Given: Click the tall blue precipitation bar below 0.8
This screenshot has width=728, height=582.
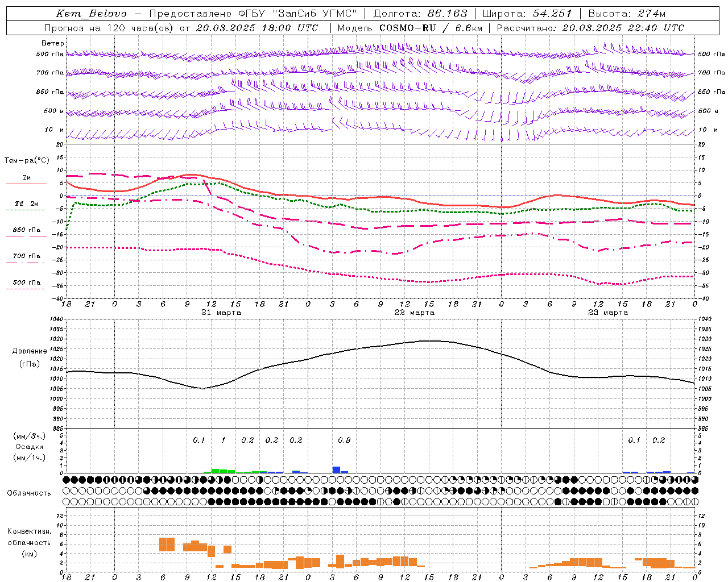Looking at the screenshot, I should tap(336, 469).
